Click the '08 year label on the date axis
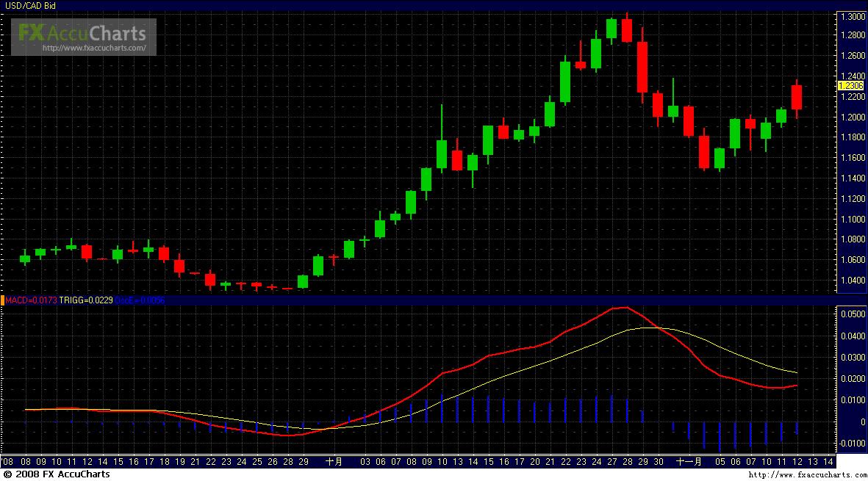 (7, 462)
